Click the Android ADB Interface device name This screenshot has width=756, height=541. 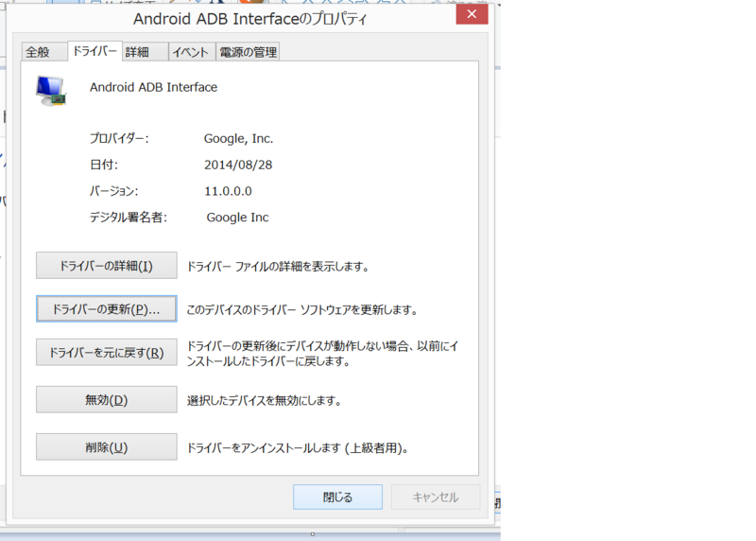(x=153, y=87)
